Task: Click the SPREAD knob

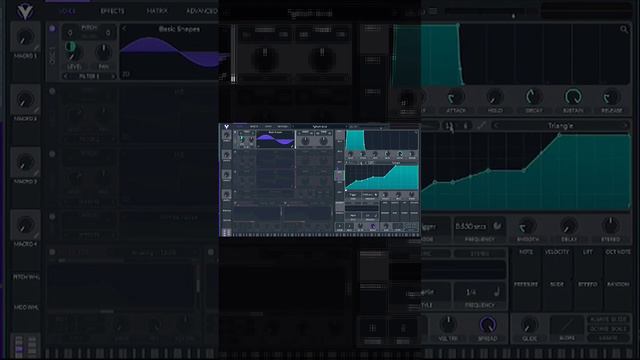Action: (488, 324)
